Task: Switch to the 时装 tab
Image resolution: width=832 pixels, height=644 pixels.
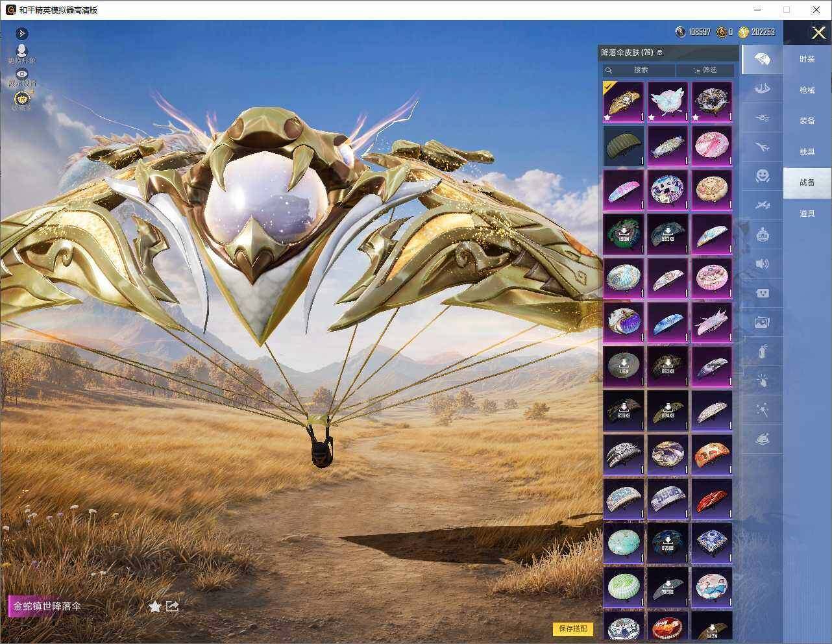Action: click(x=807, y=59)
